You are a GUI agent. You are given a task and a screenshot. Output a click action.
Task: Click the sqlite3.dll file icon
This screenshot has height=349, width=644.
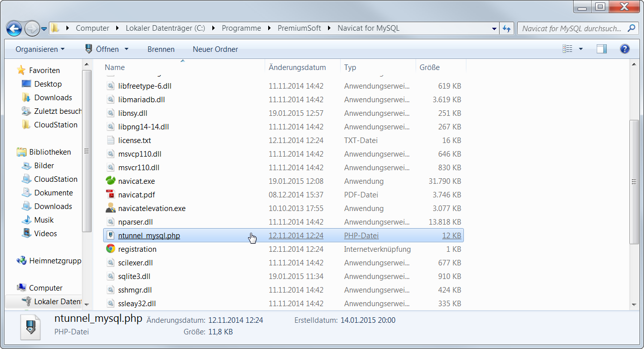pyautogui.click(x=111, y=276)
